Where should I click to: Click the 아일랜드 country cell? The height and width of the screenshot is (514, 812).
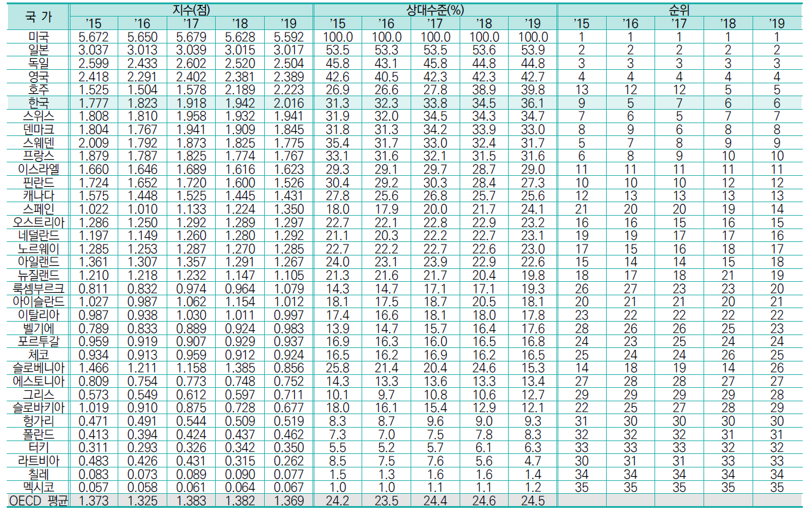click(x=38, y=262)
